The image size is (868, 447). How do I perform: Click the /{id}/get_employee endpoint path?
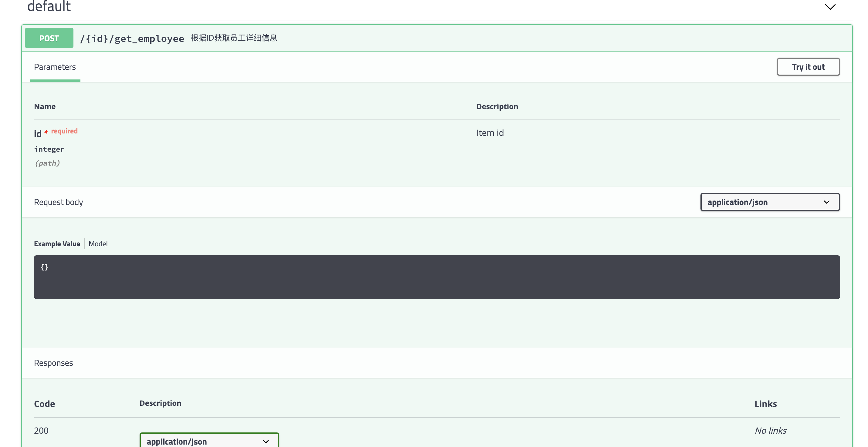pos(132,39)
